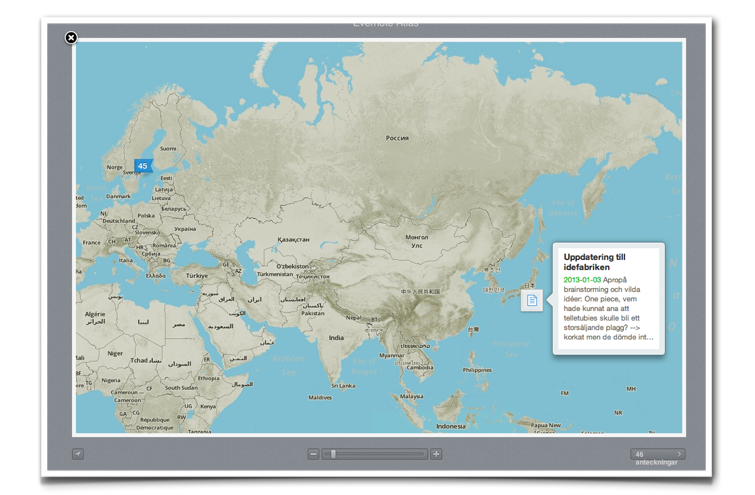The height and width of the screenshot is (495, 755).
Task: Click Suomi on the map
Action: pos(167,148)
